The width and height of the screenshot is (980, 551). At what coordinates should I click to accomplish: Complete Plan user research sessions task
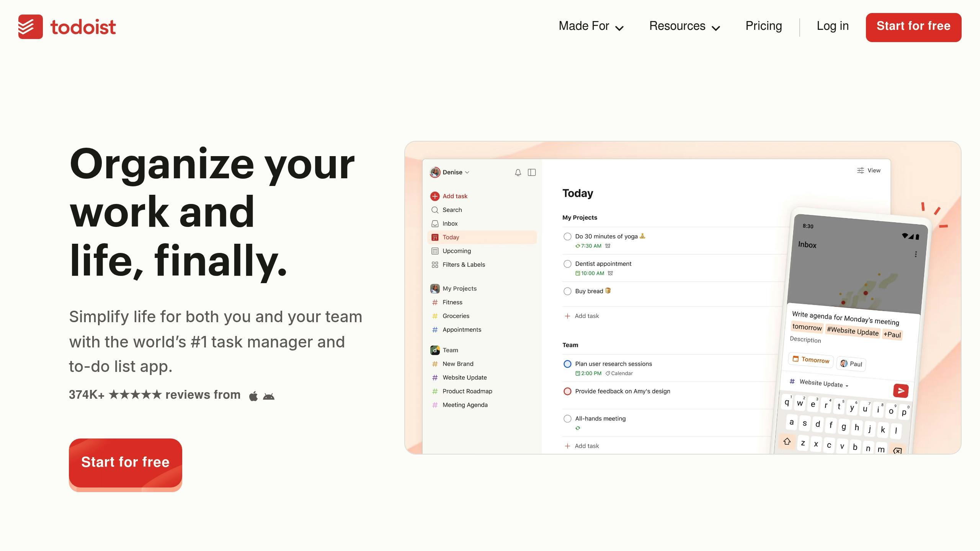pyautogui.click(x=567, y=364)
